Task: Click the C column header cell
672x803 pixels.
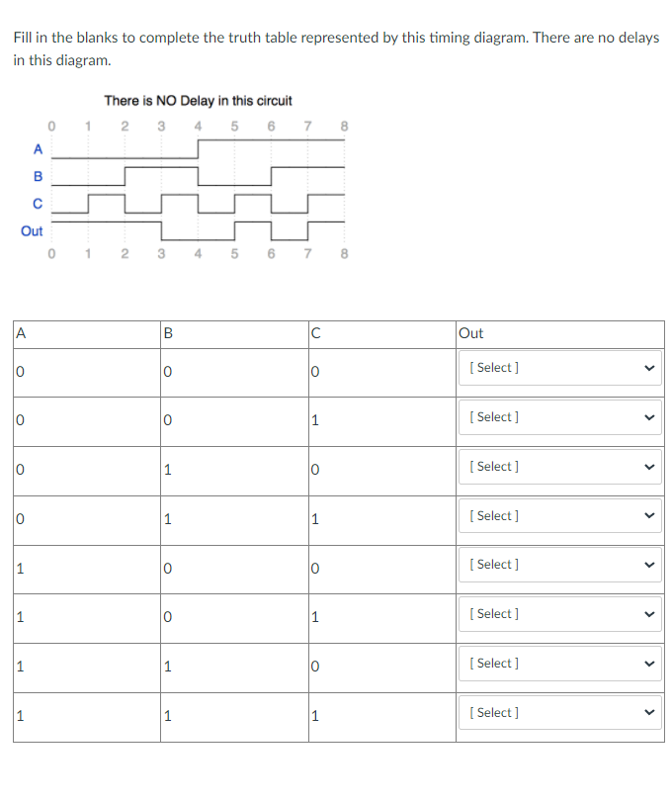Action: (314, 332)
